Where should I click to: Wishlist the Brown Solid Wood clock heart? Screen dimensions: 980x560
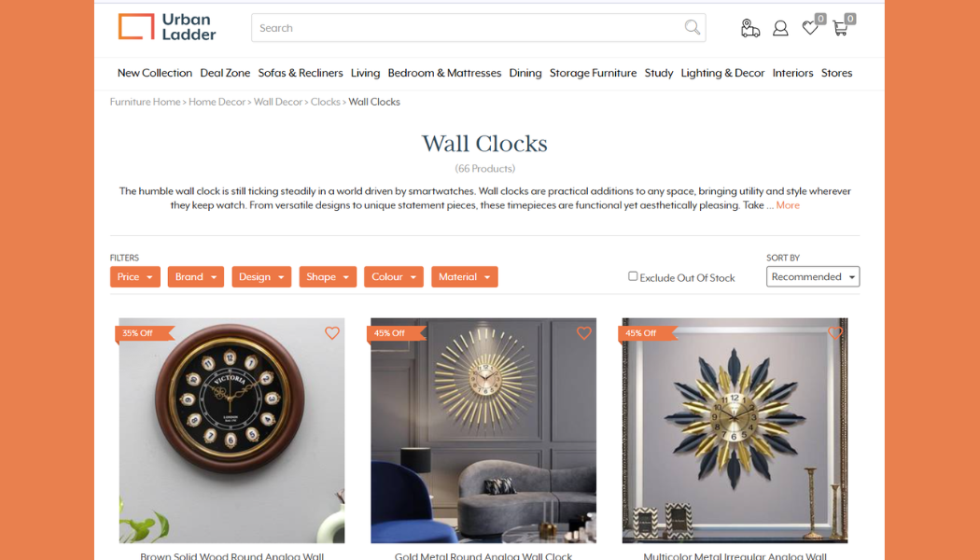[x=332, y=333]
